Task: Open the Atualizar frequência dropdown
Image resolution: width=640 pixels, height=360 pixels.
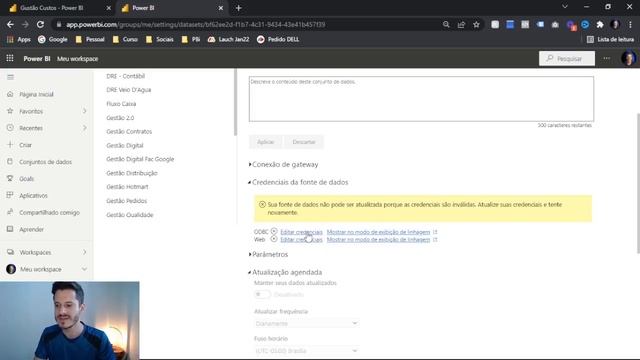Action: click(x=306, y=323)
